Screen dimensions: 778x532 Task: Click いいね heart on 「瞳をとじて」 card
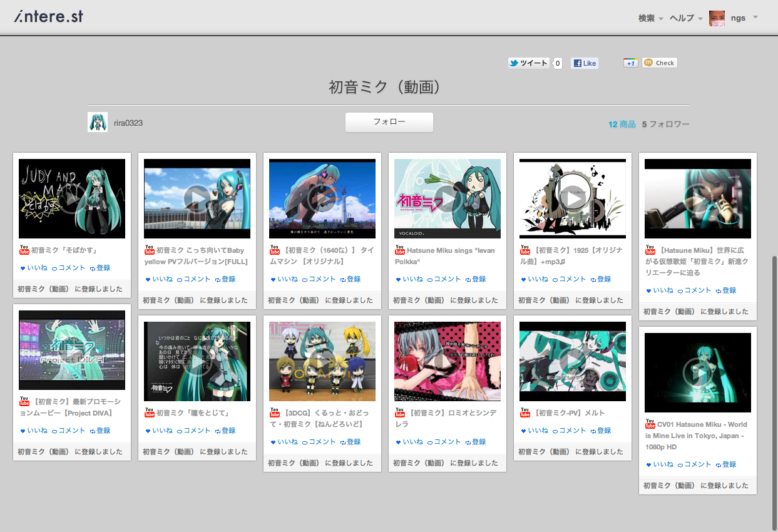tap(148, 431)
